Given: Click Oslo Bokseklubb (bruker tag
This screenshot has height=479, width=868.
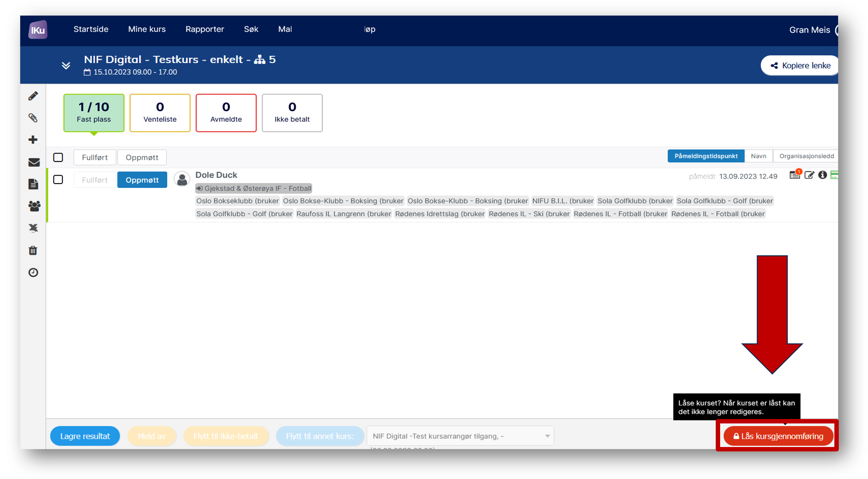Looking at the screenshot, I should (x=237, y=201).
